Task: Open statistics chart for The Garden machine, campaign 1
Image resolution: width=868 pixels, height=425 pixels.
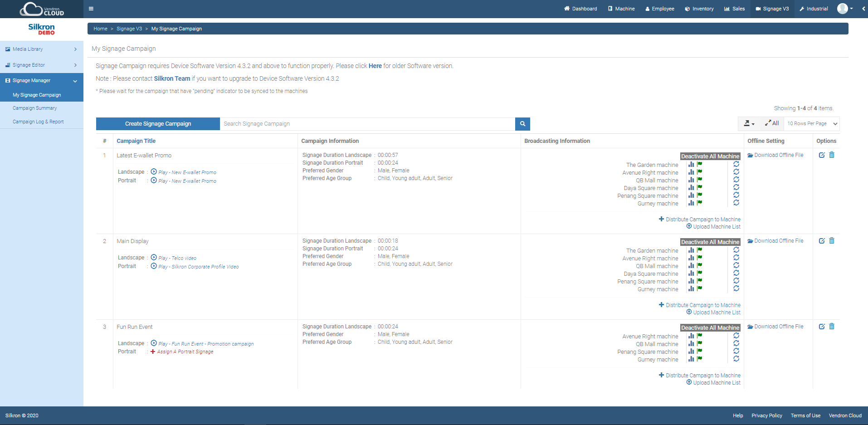Action: (x=691, y=165)
